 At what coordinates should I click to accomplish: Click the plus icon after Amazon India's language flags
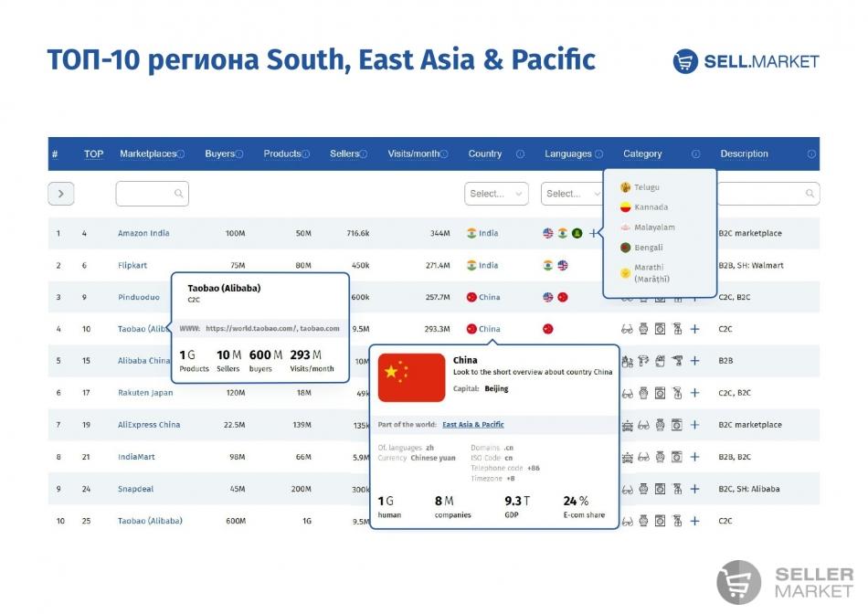(593, 234)
